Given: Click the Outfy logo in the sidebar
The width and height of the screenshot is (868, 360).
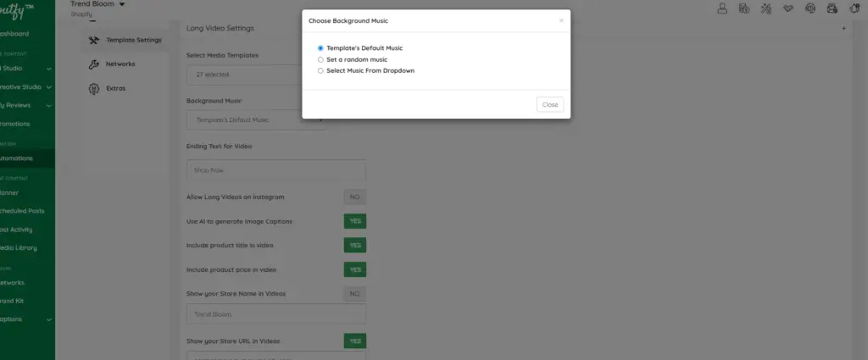Looking at the screenshot, I should pos(15,10).
